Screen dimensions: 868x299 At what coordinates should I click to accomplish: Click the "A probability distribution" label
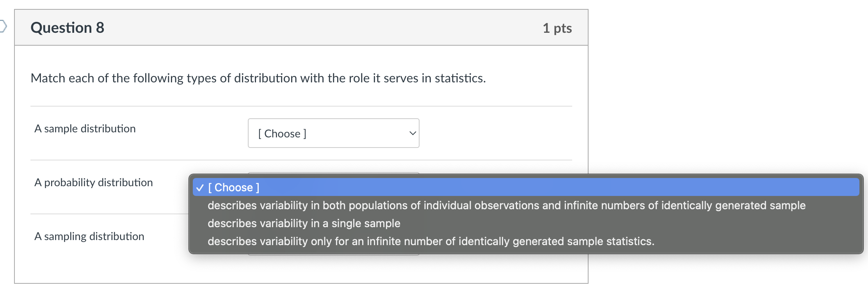pos(94,183)
